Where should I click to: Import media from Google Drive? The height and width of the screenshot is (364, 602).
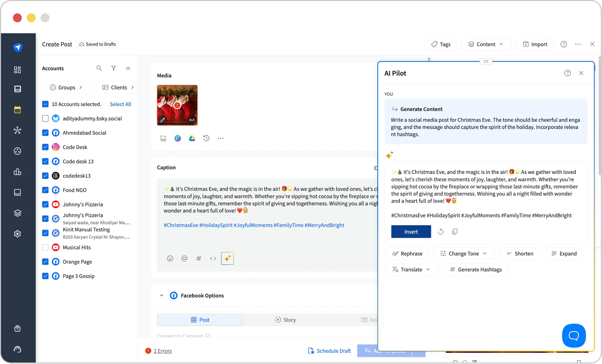(x=192, y=138)
